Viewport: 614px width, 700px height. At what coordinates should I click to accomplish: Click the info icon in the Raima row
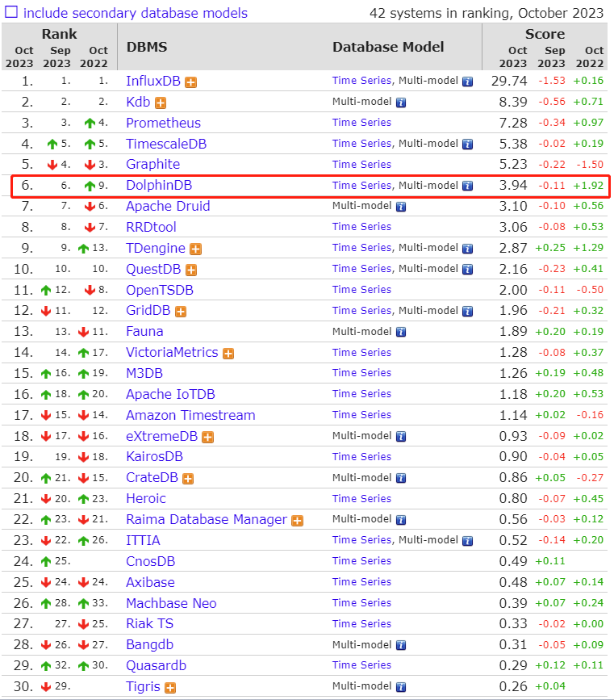[x=401, y=520]
